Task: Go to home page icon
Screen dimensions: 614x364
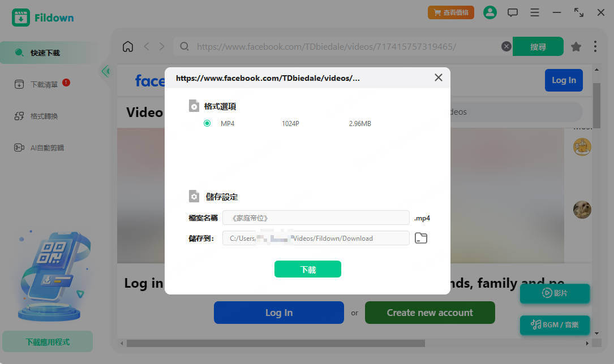Action: click(128, 46)
